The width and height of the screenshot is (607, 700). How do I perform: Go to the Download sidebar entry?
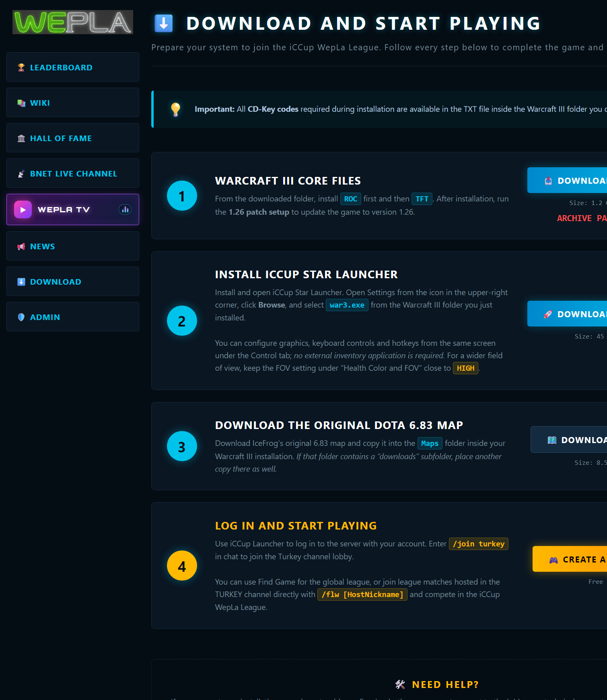73,281
